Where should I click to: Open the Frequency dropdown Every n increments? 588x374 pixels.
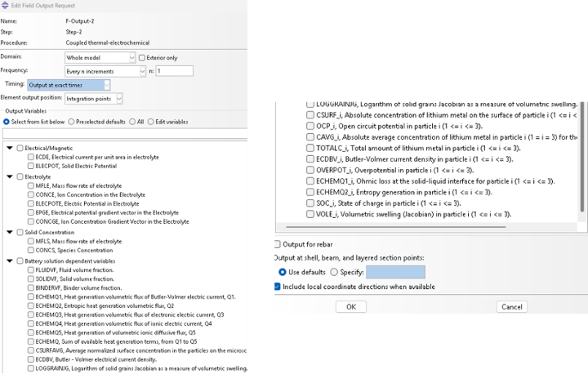(105, 71)
